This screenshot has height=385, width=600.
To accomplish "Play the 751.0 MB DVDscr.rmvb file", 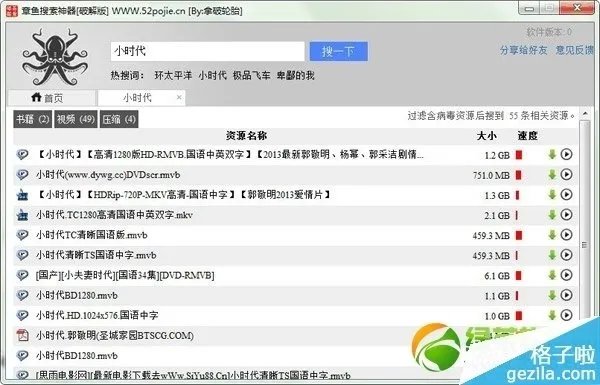I will (566, 175).
